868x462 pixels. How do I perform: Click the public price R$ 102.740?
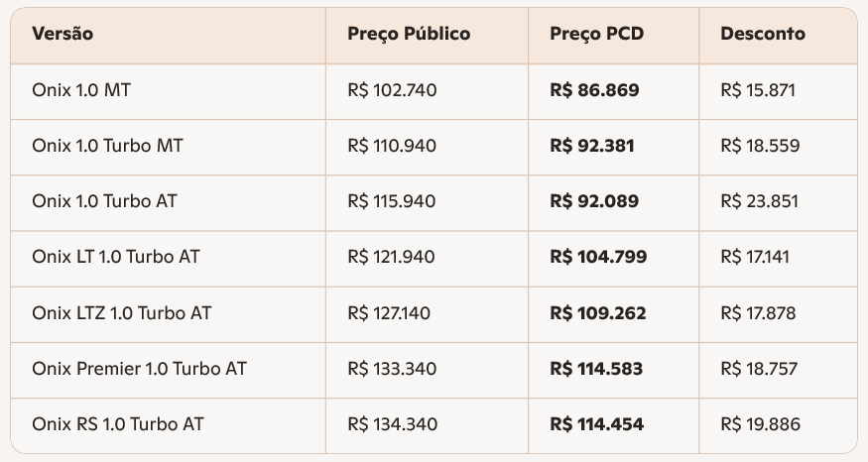coord(392,90)
